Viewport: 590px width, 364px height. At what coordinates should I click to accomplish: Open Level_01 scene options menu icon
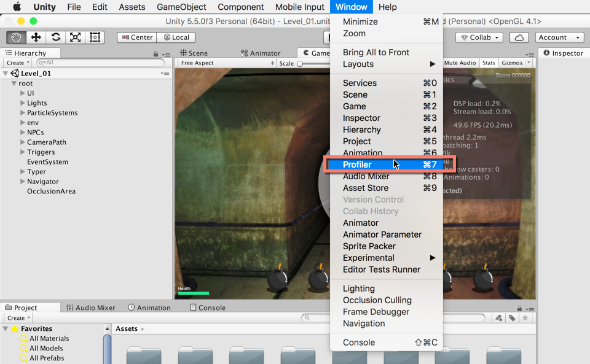[165, 73]
